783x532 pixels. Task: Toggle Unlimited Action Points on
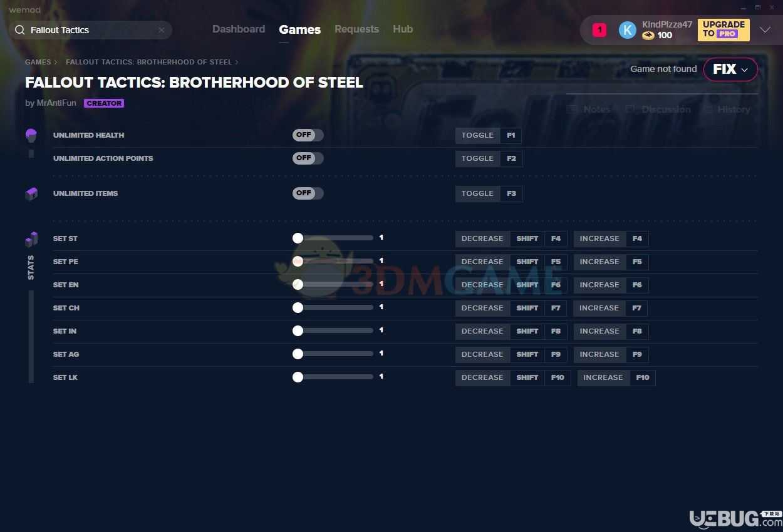pyautogui.click(x=308, y=158)
